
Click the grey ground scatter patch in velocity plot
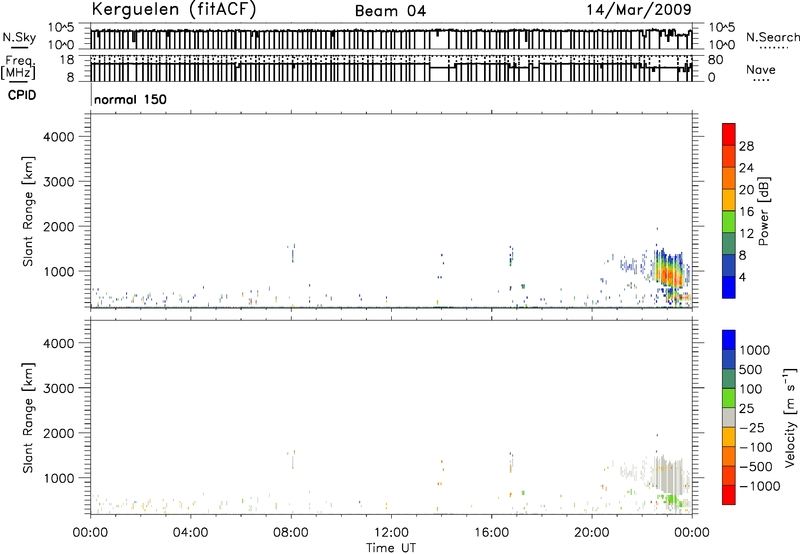[x=667, y=475]
